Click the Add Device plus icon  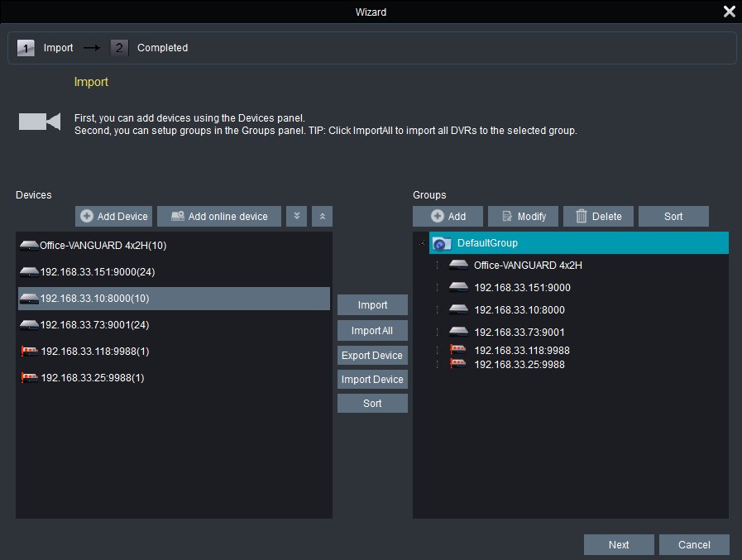[x=89, y=216]
